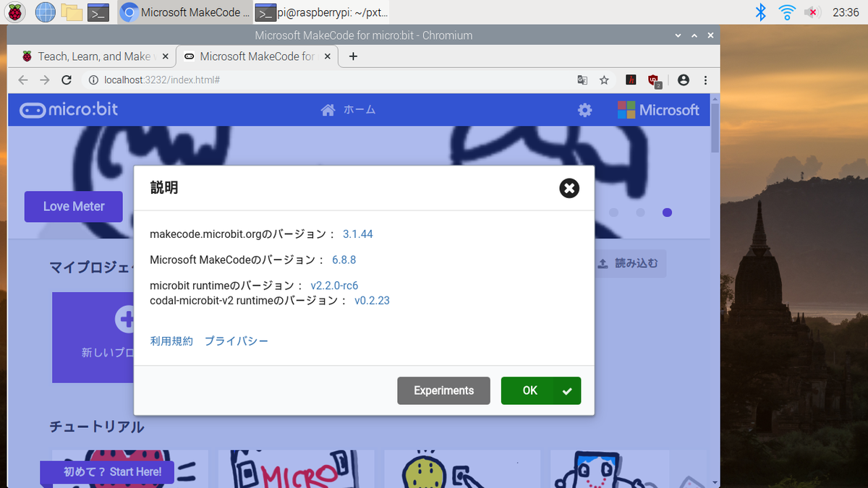The width and height of the screenshot is (868, 488).
Task: Go forward in browser history
Action: [x=45, y=80]
